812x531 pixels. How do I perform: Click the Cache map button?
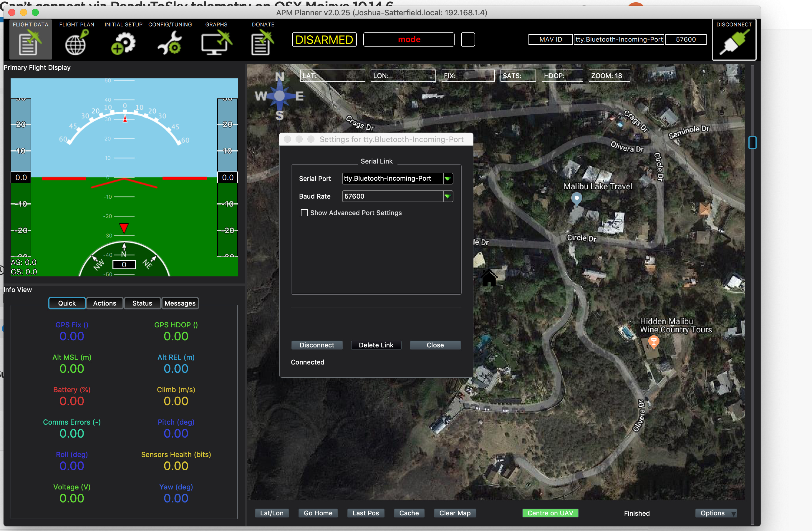[409, 513]
